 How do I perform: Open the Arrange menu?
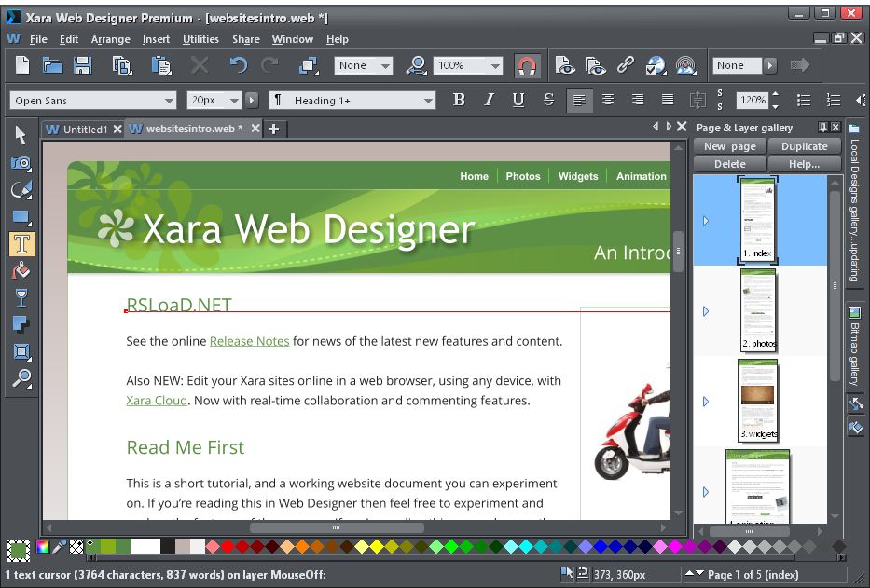click(x=110, y=39)
